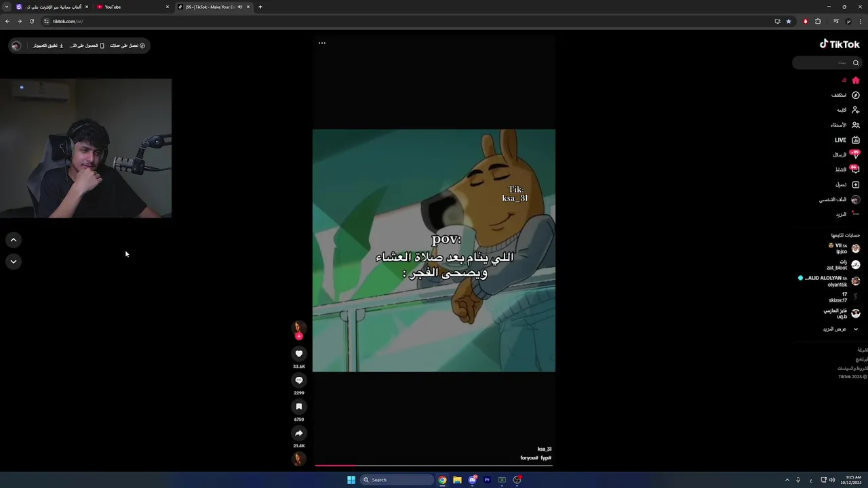The height and width of the screenshot is (488, 868).
Task: Go back in browser history
Action: (7, 21)
